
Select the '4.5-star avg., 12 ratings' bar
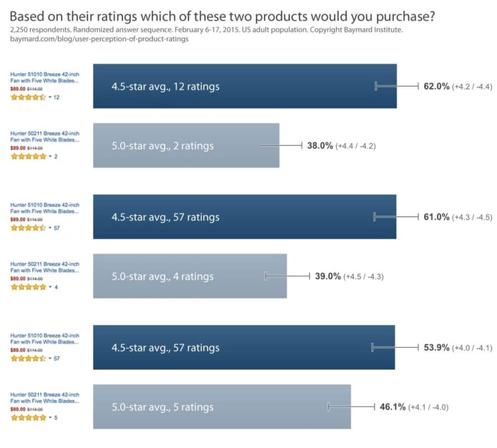(245, 87)
